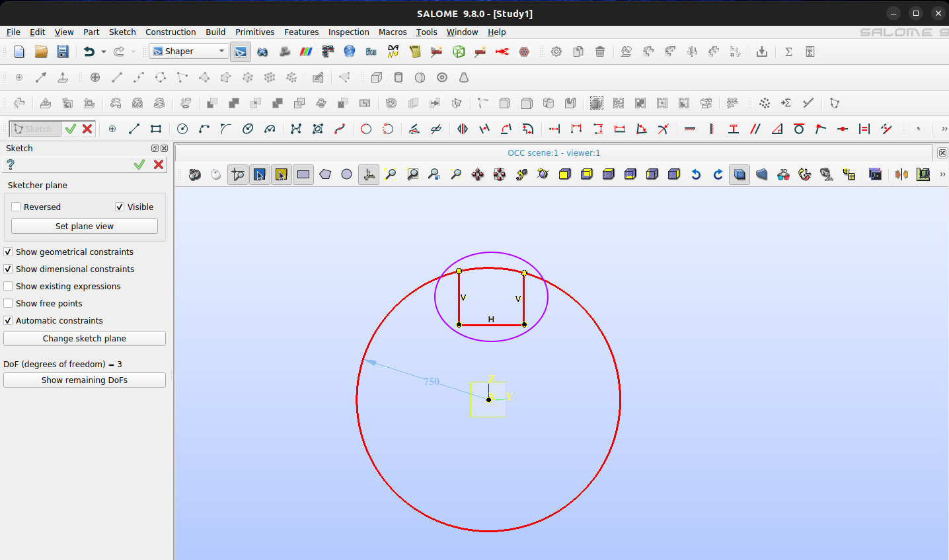Image resolution: width=949 pixels, height=560 pixels.
Task: Open Preferences gear icon
Action: (556, 52)
